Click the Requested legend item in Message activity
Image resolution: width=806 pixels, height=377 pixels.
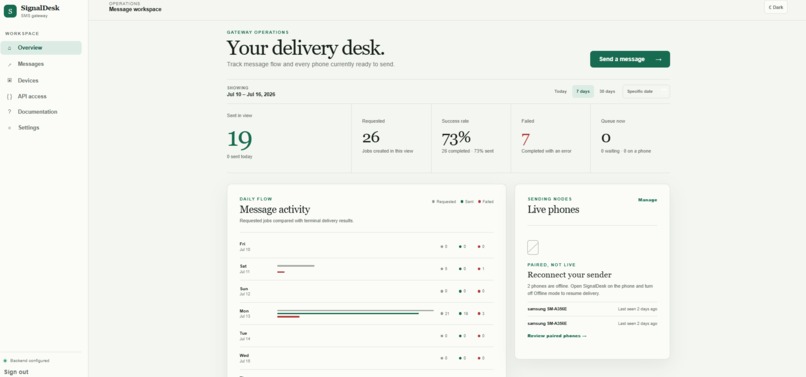tap(444, 202)
